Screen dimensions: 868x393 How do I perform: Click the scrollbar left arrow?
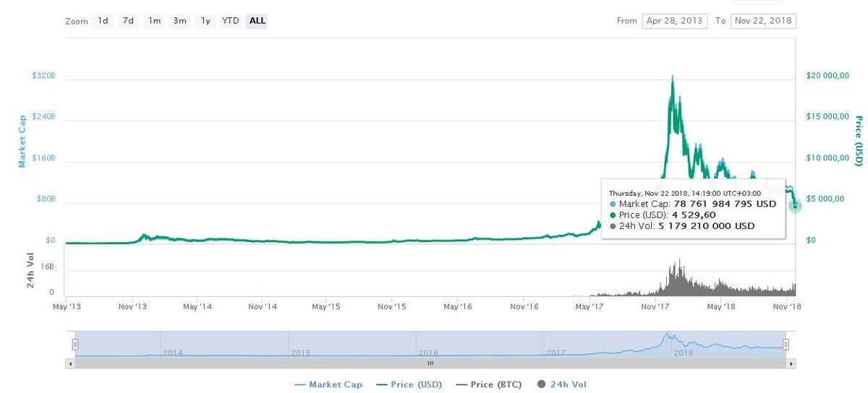point(70,363)
